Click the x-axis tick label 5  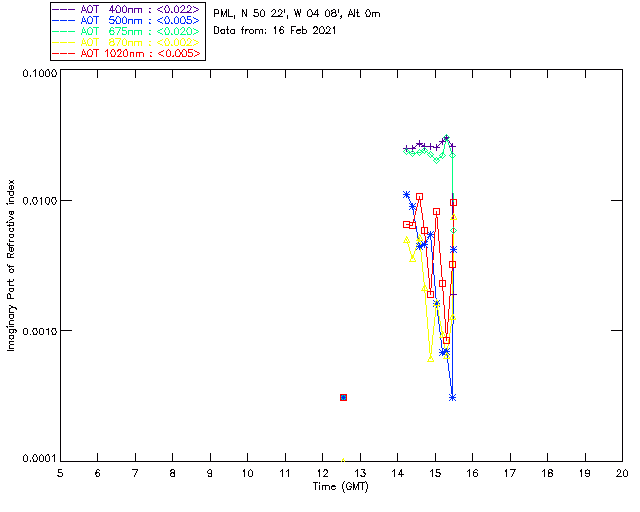point(60,473)
